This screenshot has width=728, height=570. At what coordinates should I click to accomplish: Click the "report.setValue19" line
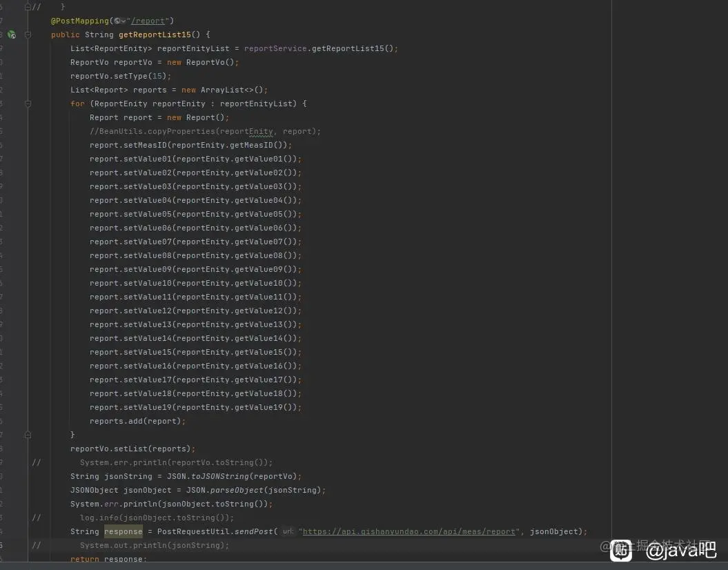click(x=195, y=408)
